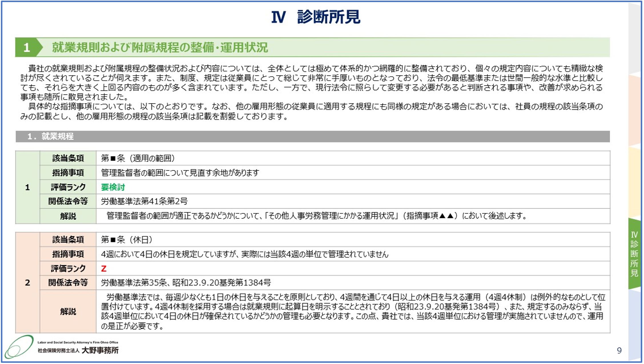Click 解説 label in item 2

click(x=68, y=311)
